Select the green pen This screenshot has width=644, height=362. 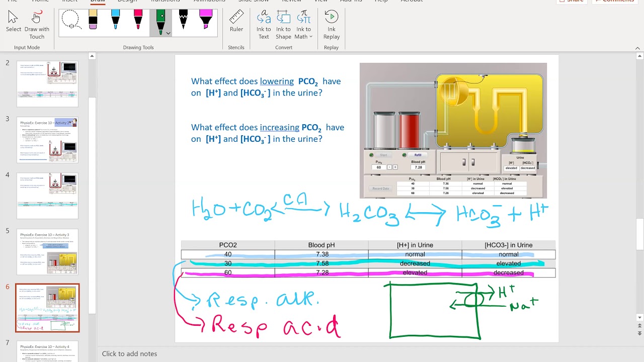coord(160,20)
